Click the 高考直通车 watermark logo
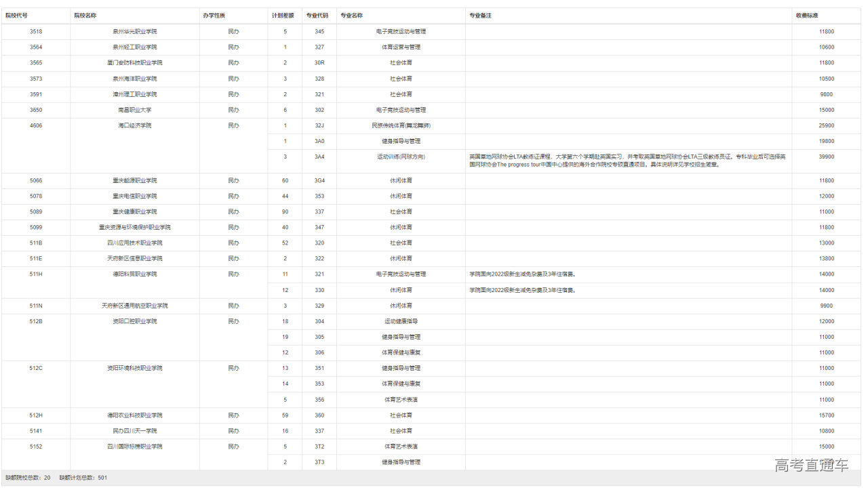868x492 pixels. pos(812,465)
